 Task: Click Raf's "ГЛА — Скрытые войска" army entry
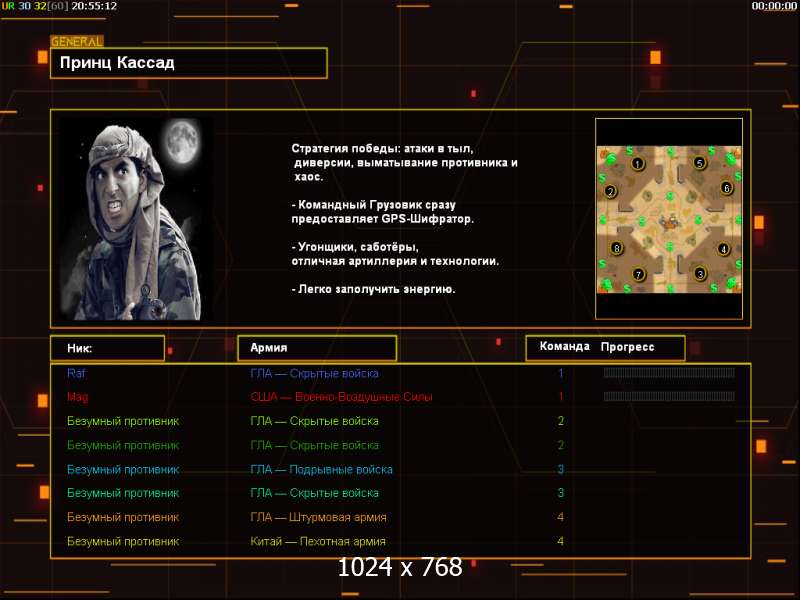[x=314, y=373]
